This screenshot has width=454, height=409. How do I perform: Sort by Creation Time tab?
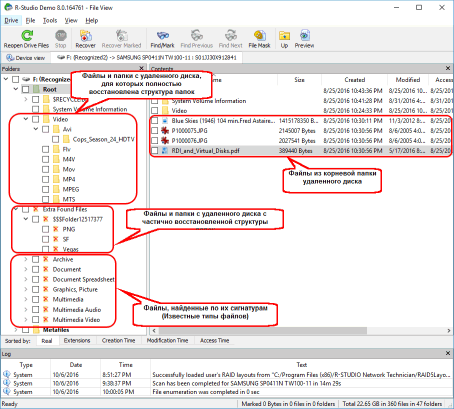click(118, 341)
